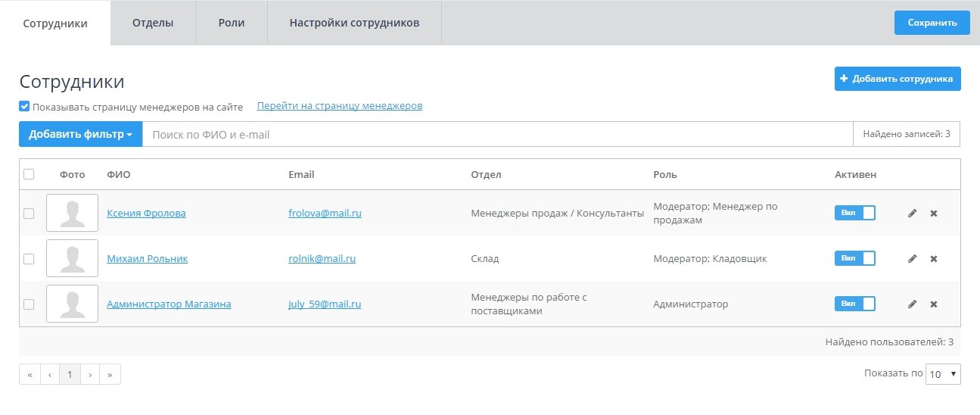This screenshot has height=415, width=980.
Task: Delete Ксения Фролова with cross icon
Action: (933, 214)
